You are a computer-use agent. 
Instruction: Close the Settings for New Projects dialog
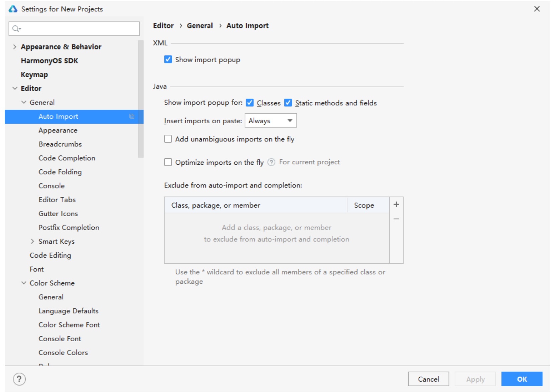[x=537, y=9]
